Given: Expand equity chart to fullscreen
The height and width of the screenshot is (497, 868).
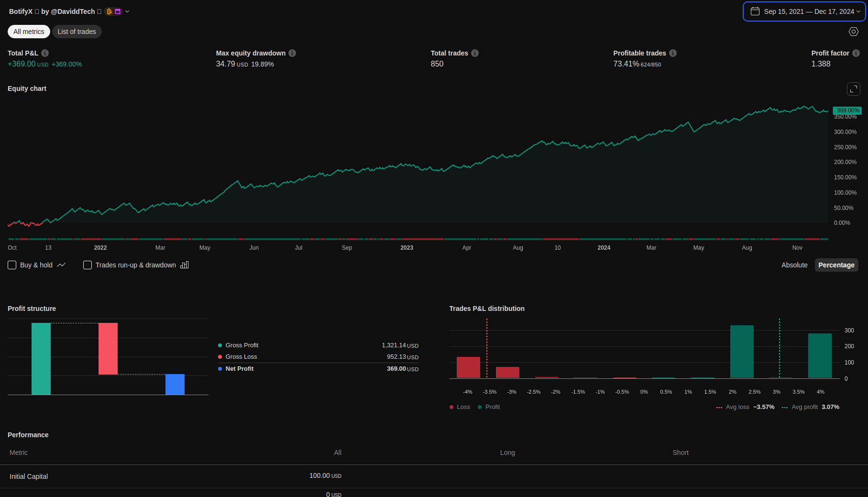Looking at the screenshot, I should pyautogui.click(x=854, y=89).
